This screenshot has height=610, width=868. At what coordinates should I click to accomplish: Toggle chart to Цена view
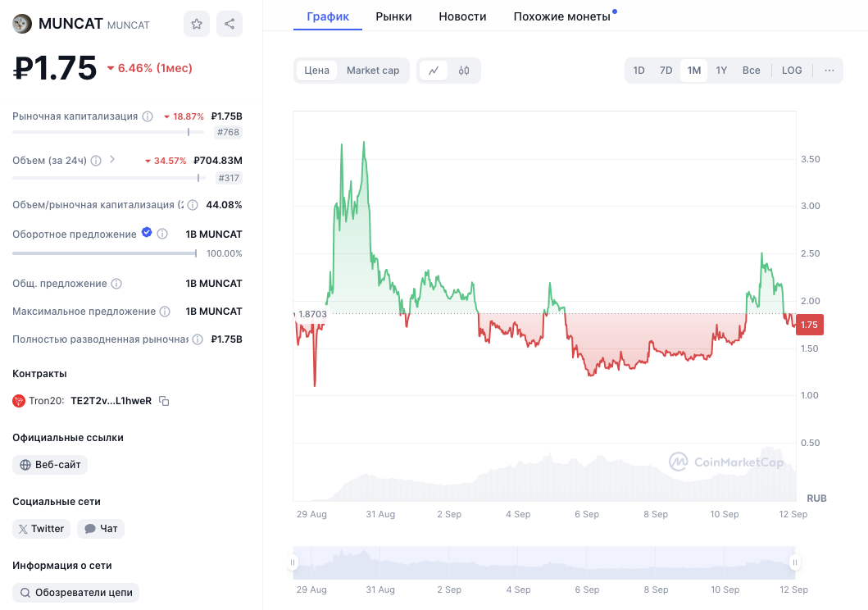click(x=316, y=71)
